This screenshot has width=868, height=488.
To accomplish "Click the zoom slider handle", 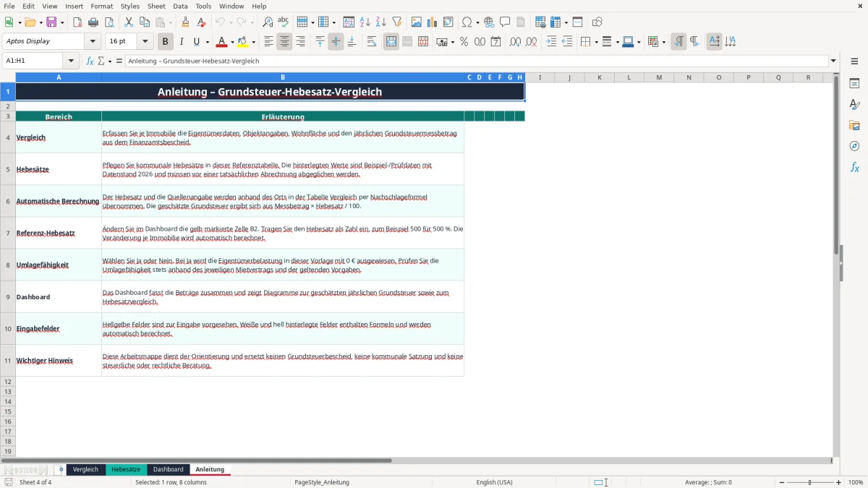I will (x=809, y=482).
